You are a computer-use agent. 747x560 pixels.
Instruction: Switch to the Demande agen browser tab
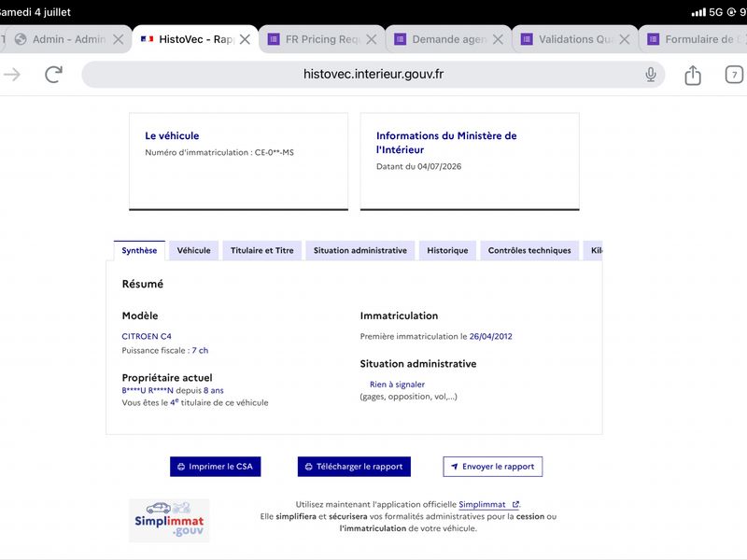click(x=448, y=39)
